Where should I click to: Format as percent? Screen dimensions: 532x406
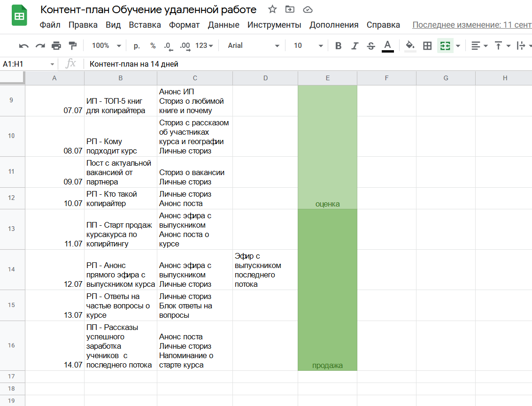(153, 46)
